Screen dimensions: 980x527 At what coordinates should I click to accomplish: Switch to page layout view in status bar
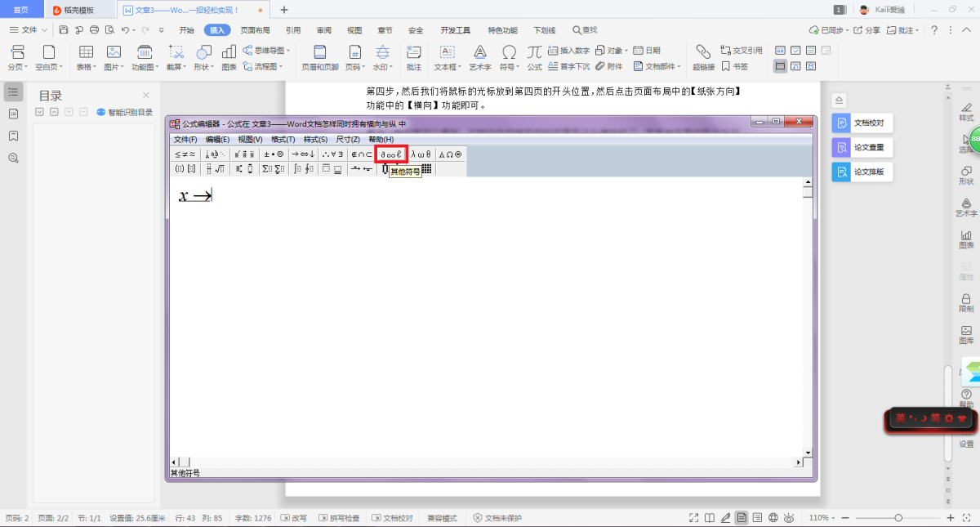742,518
